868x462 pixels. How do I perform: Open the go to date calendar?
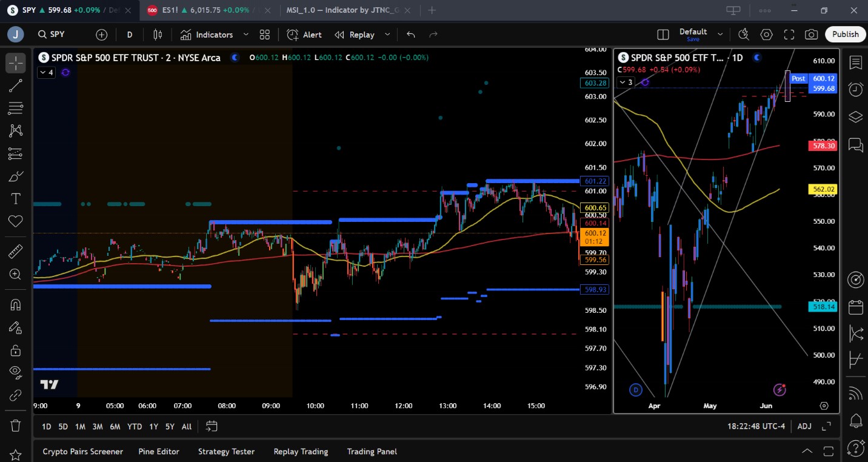pyautogui.click(x=212, y=426)
